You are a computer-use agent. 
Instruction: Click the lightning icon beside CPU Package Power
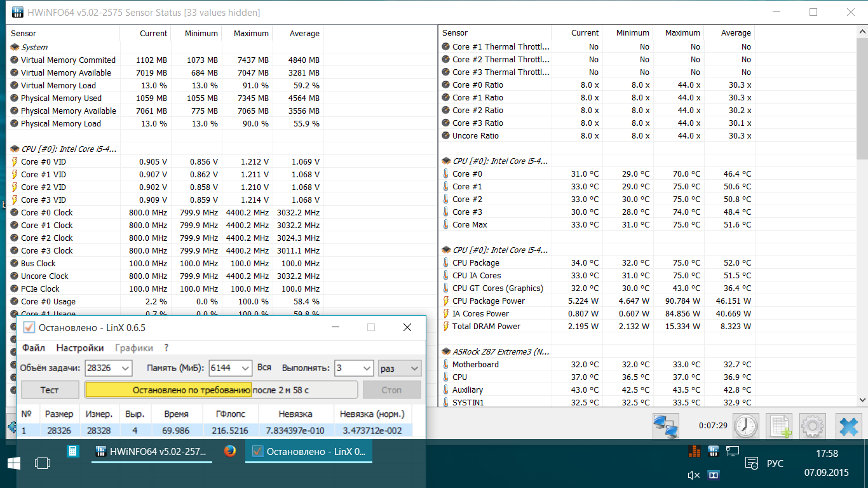coord(446,301)
